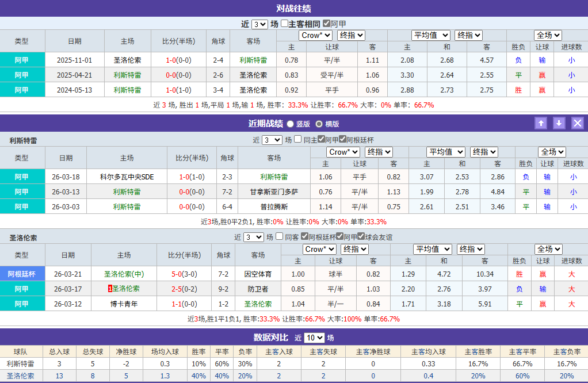Open the 全场 dropdown in 对战往绩
The width and height of the screenshot is (588, 383).
coord(547,35)
